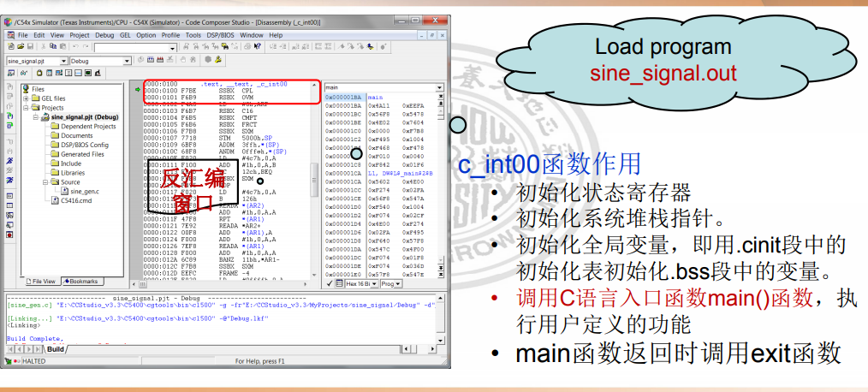
Task: Click the Run running-man icon
Action: point(10,161)
